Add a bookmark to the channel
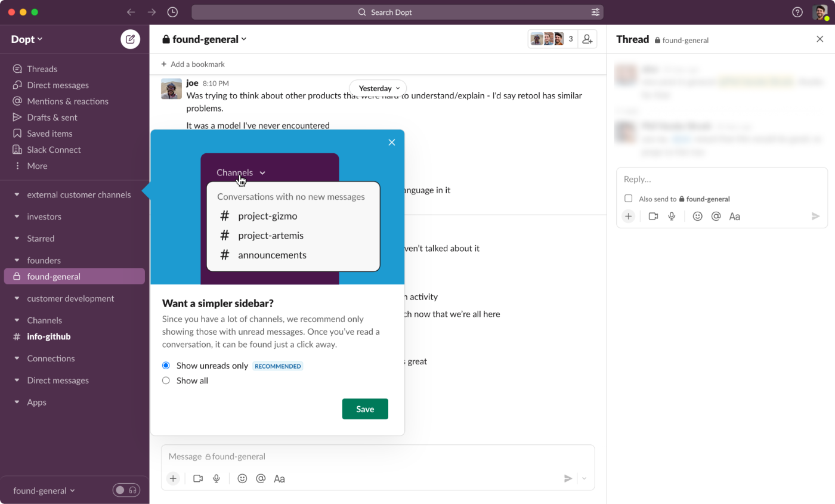The image size is (835, 504). pos(193,64)
